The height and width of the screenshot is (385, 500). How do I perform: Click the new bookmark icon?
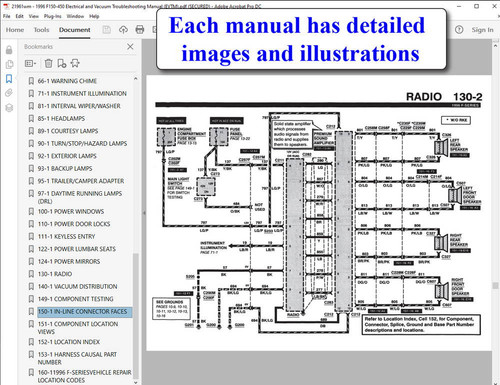coord(62,63)
